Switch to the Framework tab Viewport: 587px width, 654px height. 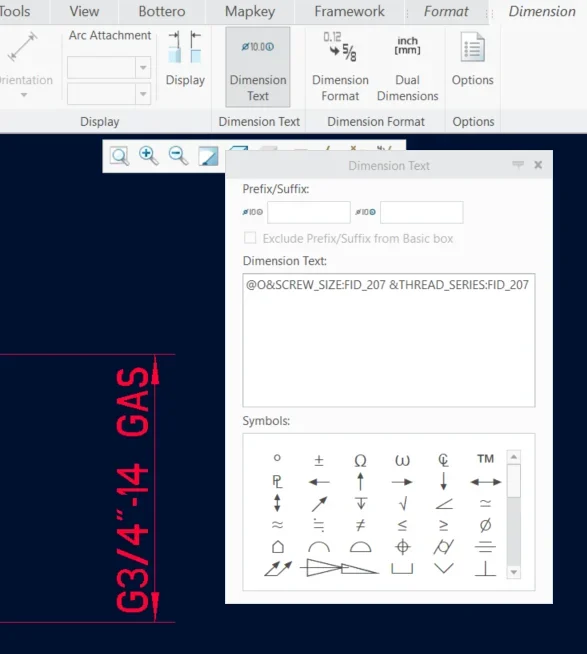click(x=349, y=11)
